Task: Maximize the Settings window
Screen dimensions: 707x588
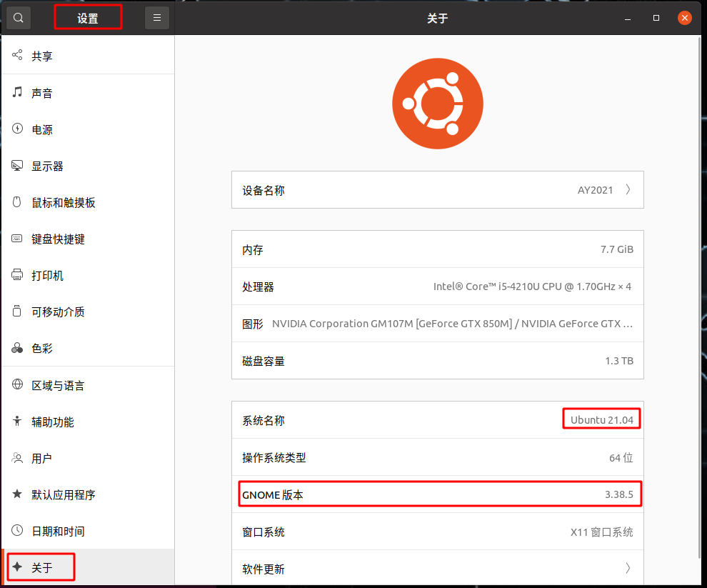Action: click(x=656, y=18)
